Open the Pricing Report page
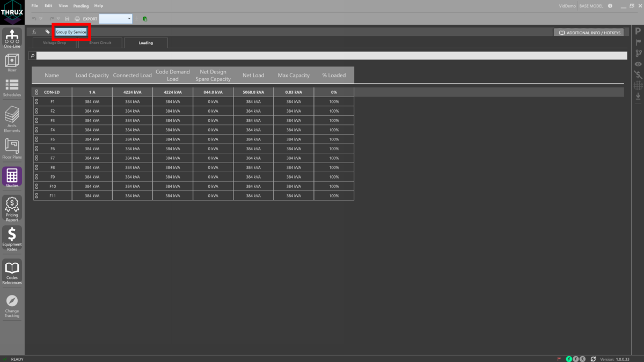 point(12,208)
